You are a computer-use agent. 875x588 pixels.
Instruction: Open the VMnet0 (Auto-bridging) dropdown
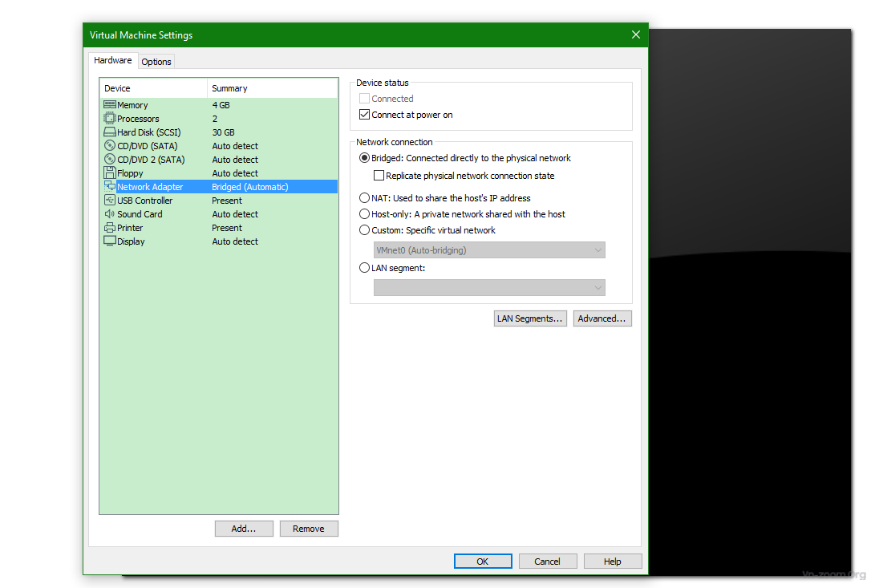[x=489, y=250]
